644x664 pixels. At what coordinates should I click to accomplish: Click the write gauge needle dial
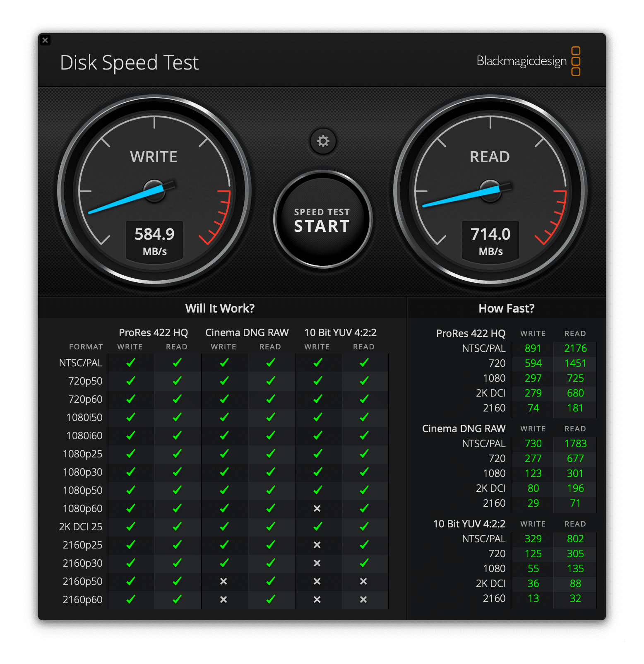point(154,191)
